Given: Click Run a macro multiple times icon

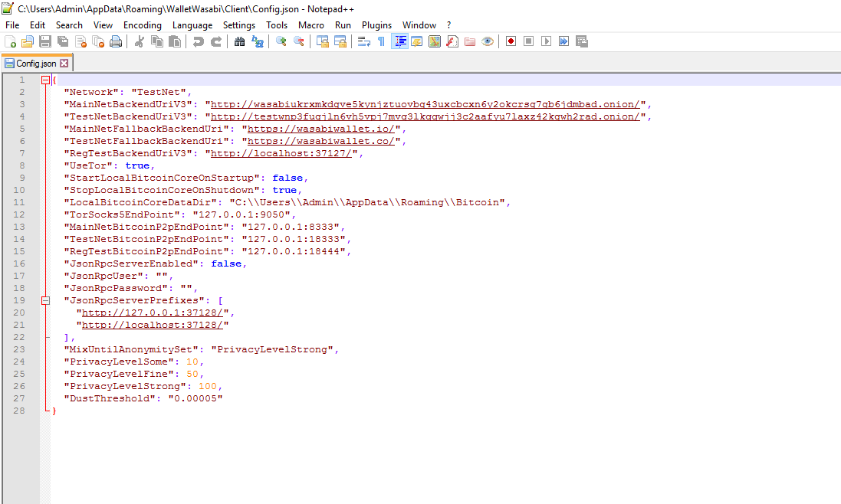Looking at the screenshot, I should point(563,41).
